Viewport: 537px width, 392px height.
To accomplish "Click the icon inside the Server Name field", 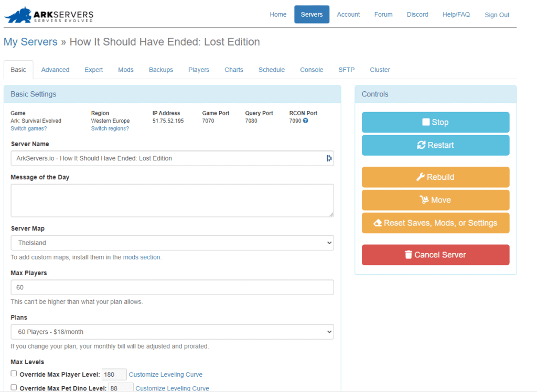I will (x=328, y=157).
